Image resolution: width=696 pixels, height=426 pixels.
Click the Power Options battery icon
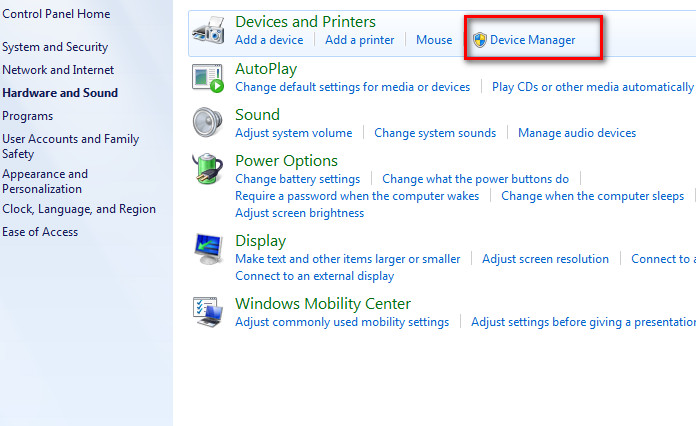point(207,169)
